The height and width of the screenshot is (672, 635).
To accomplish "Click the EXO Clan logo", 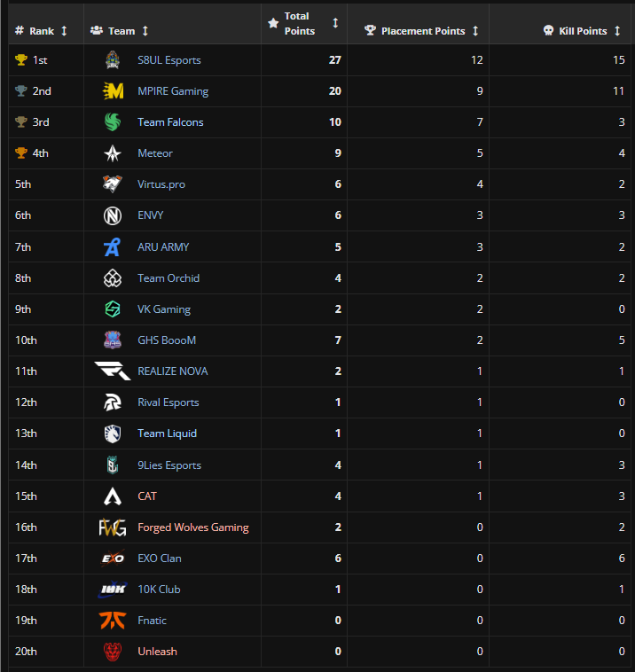I will click(x=113, y=558).
